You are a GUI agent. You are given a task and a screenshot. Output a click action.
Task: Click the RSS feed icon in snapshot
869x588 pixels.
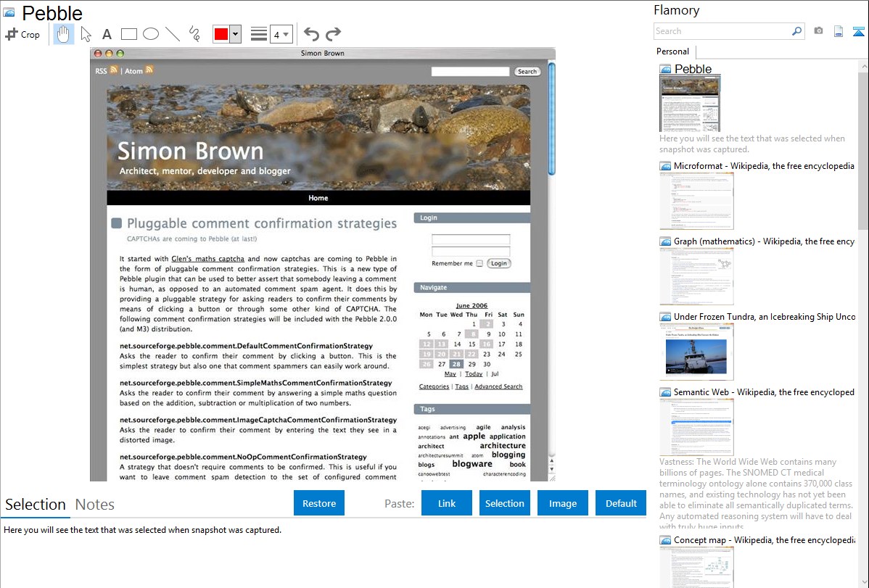click(x=114, y=70)
